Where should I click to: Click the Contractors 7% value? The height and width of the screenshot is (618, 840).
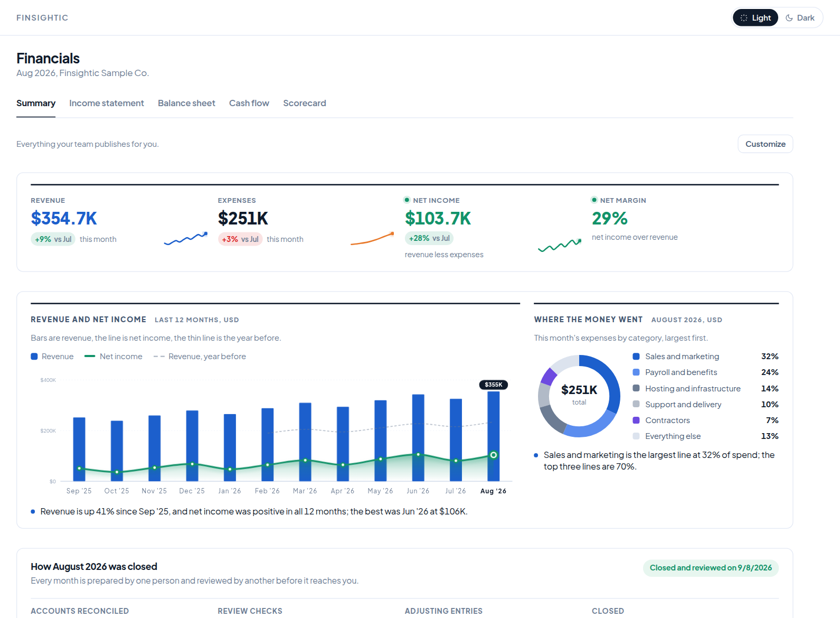(772, 420)
